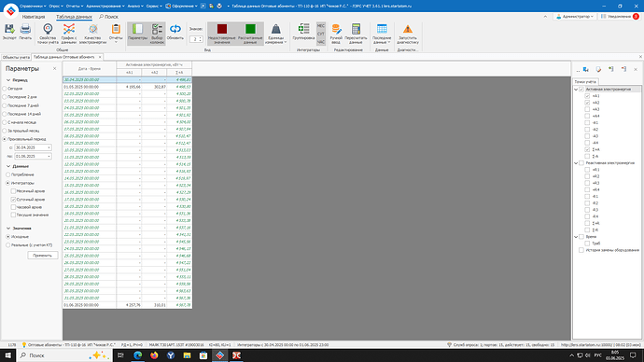Click the Recalculate data calculator icon
Viewport: 644px width, 362px height.
356,34
